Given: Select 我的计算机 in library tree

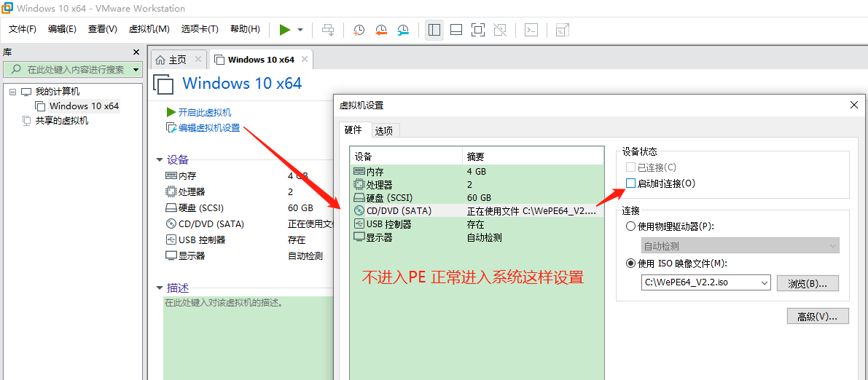Looking at the screenshot, I should (x=58, y=92).
